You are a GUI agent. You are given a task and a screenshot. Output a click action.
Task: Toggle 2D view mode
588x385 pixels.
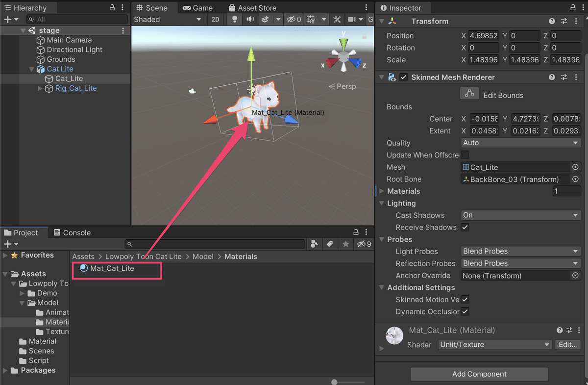click(x=215, y=20)
